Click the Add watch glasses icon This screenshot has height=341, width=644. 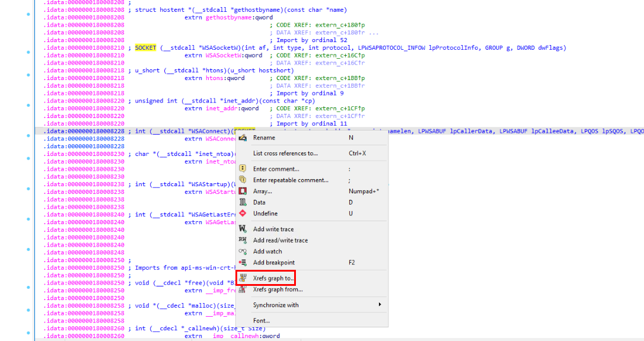pyautogui.click(x=243, y=251)
